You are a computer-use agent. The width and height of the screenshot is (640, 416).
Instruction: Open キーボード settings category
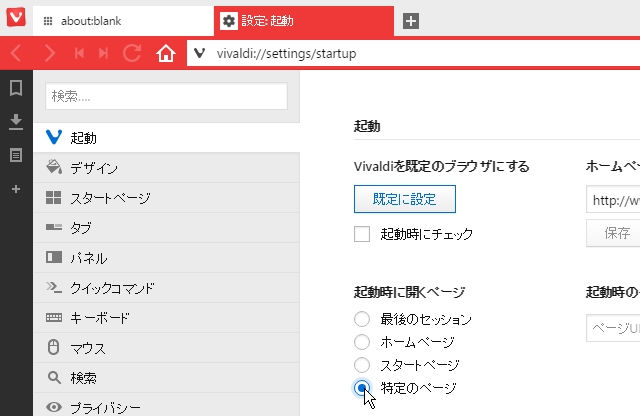point(167,318)
